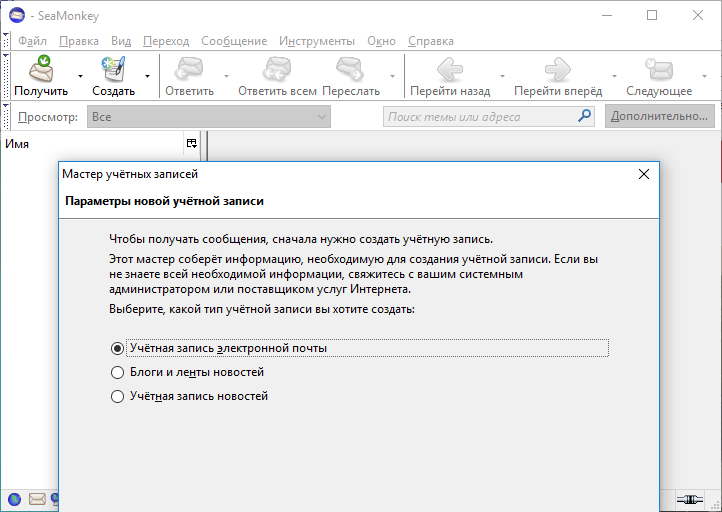The height and width of the screenshot is (512, 722).
Task: Click the SeaMonkey app icon in title bar
Action: [x=17, y=16]
